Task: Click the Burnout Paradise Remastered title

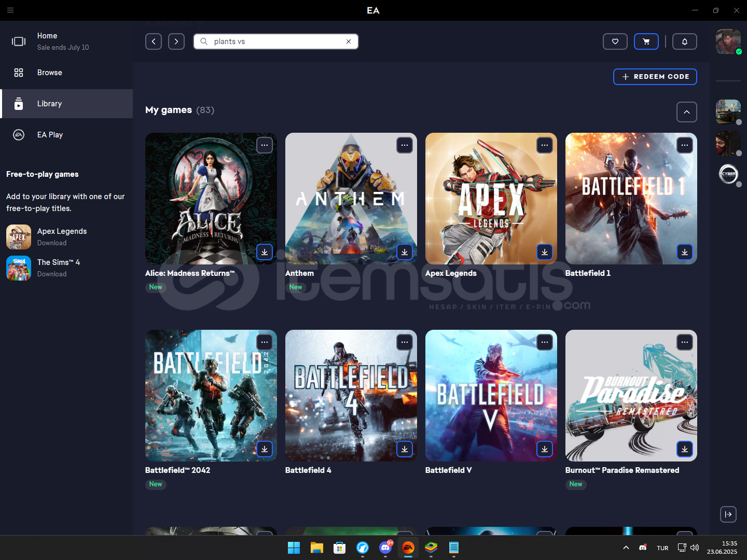Action: (622, 470)
